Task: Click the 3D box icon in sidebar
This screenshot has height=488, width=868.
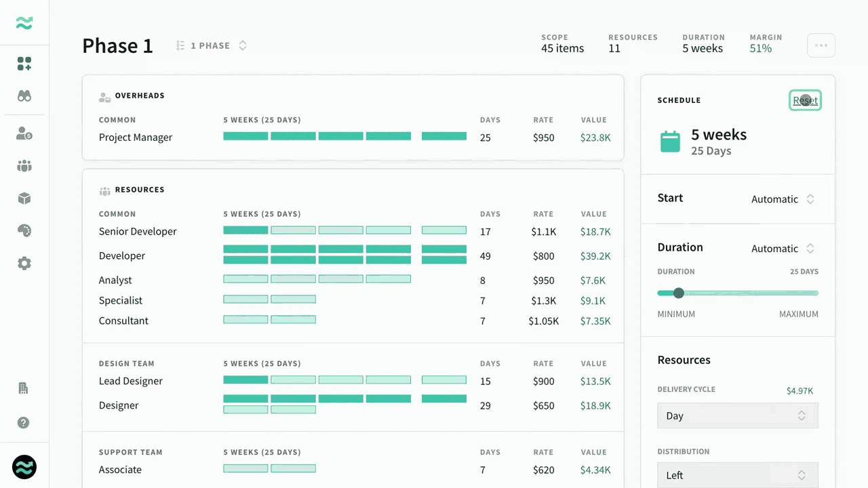Action: coord(24,199)
